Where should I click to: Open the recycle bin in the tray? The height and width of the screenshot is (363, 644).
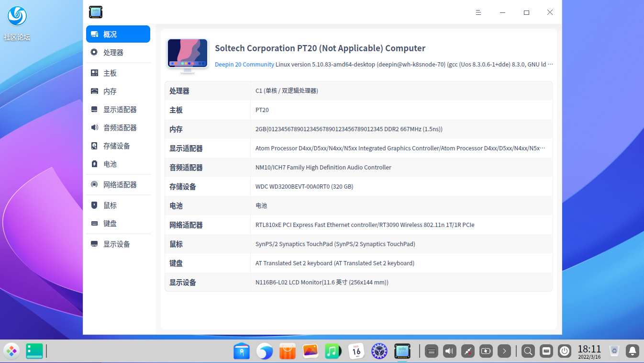(x=614, y=351)
